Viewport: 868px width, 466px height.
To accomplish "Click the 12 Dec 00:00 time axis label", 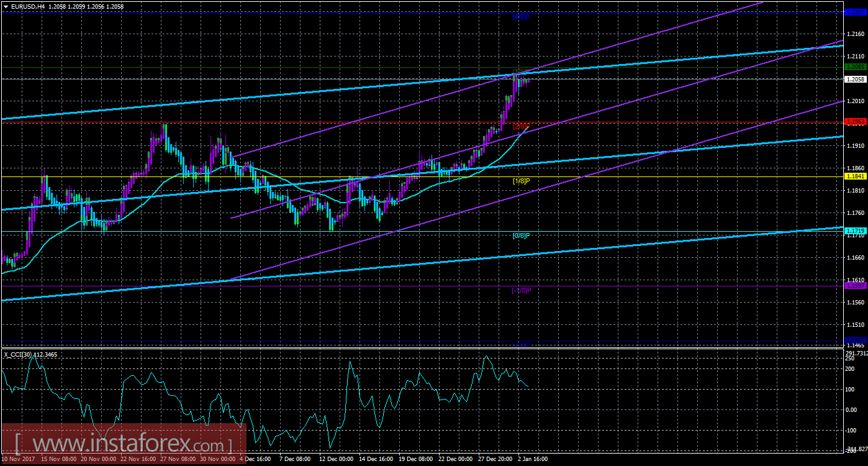I will pos(337,459).
